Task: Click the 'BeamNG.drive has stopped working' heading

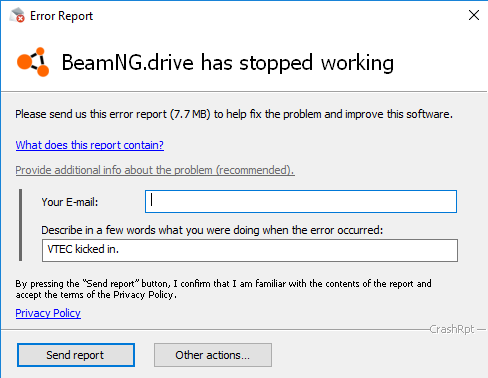Action: coord(228,62)
